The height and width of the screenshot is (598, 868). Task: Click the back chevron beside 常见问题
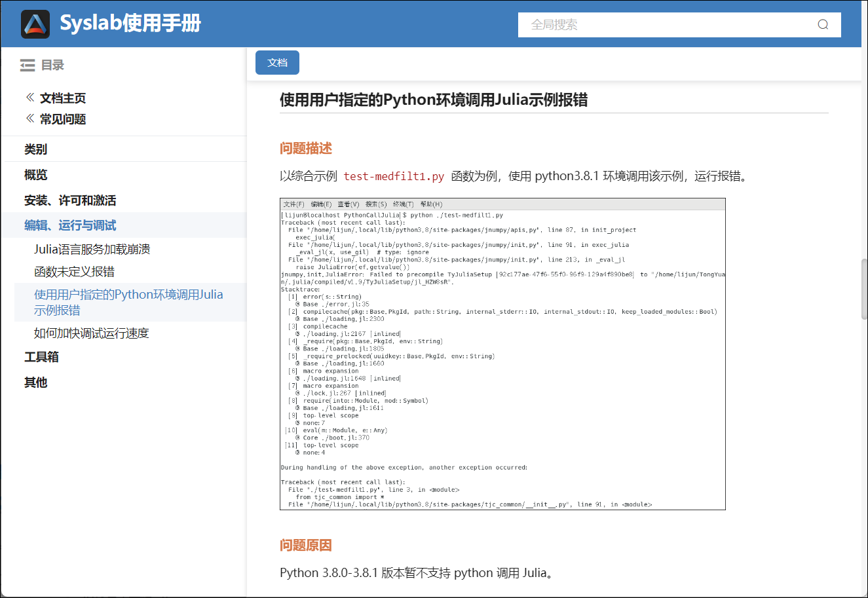point(30,119)
